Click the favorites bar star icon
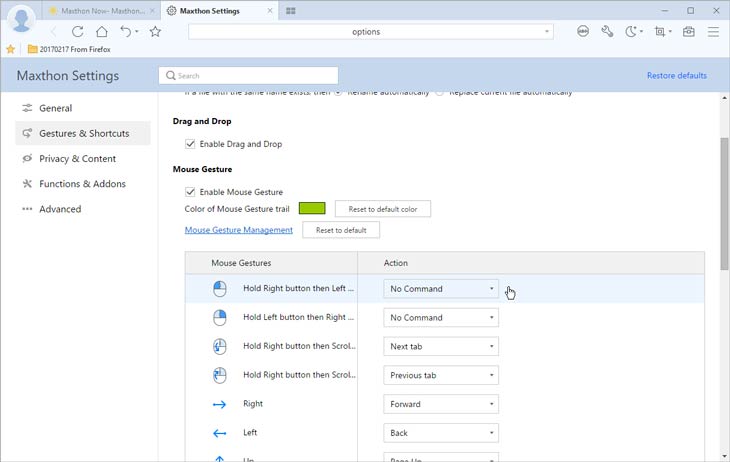Image resolution: width=730 pixels, height=462 pixels. click(x=11, y=49)
